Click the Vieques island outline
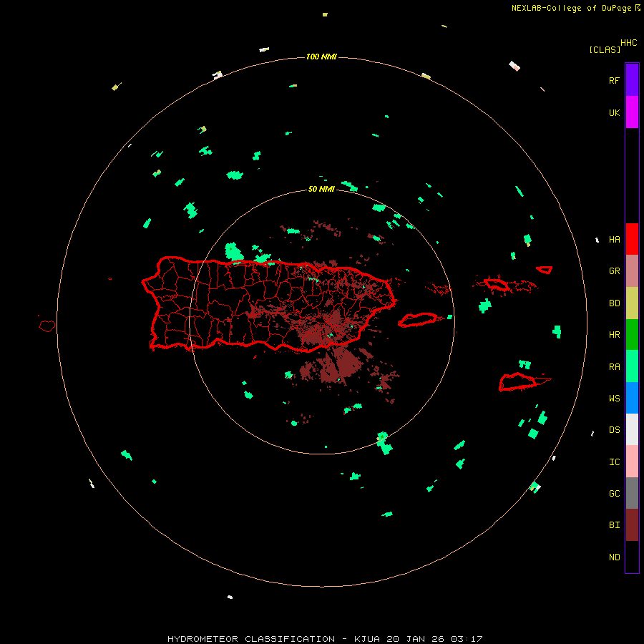Viewport: 644px width, 644px height. (418, 320)
